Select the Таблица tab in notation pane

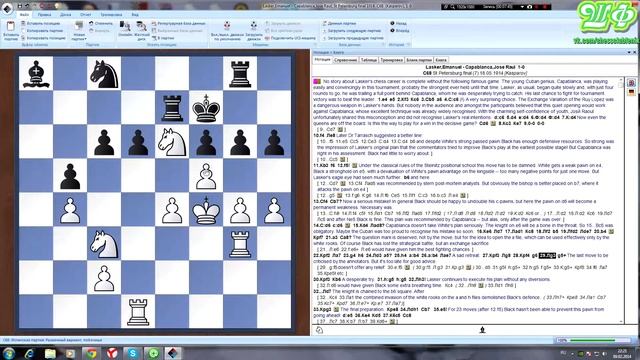pos(369,60)
